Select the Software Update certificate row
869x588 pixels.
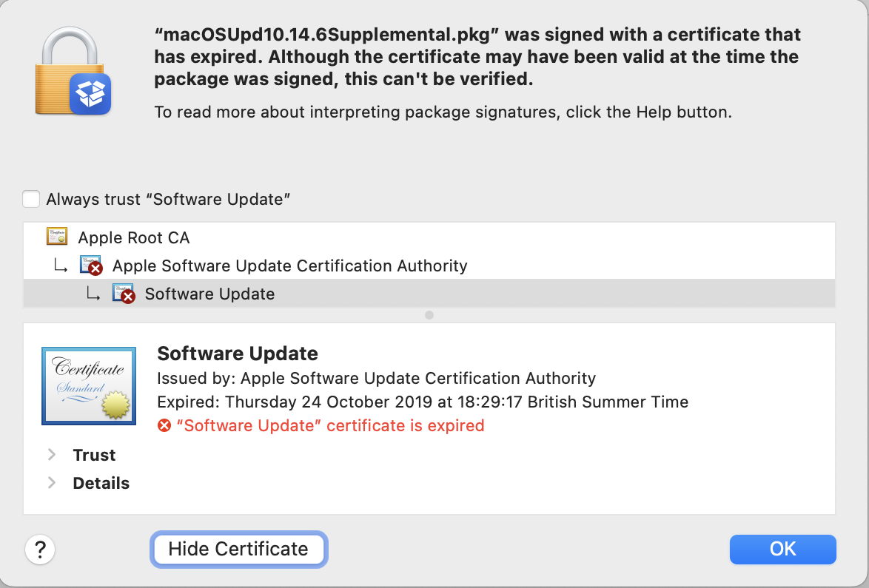[x=209, y=294]
